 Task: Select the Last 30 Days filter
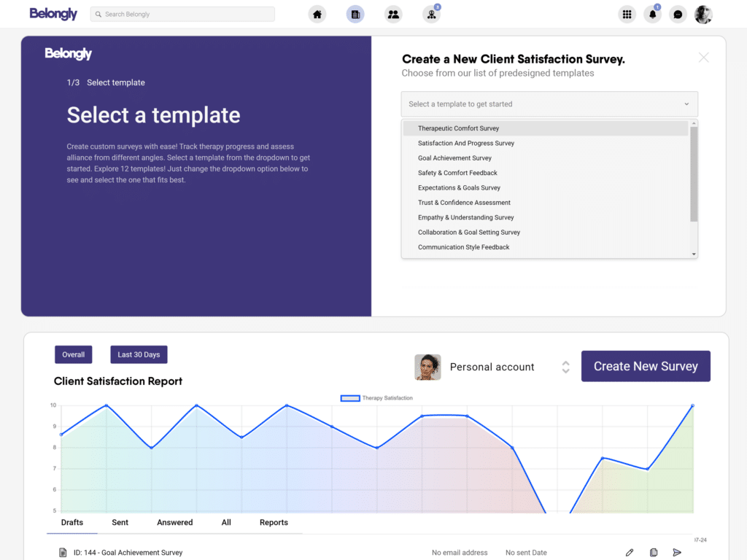(139, 355)
